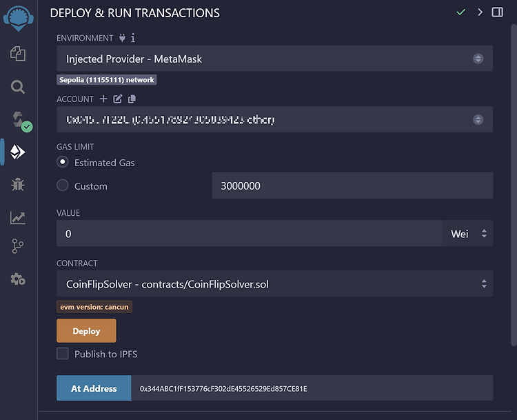The height and width of the screenshot is (420, 517).
Task: Open the Search in files icon
Action: (x=18, y=87)
